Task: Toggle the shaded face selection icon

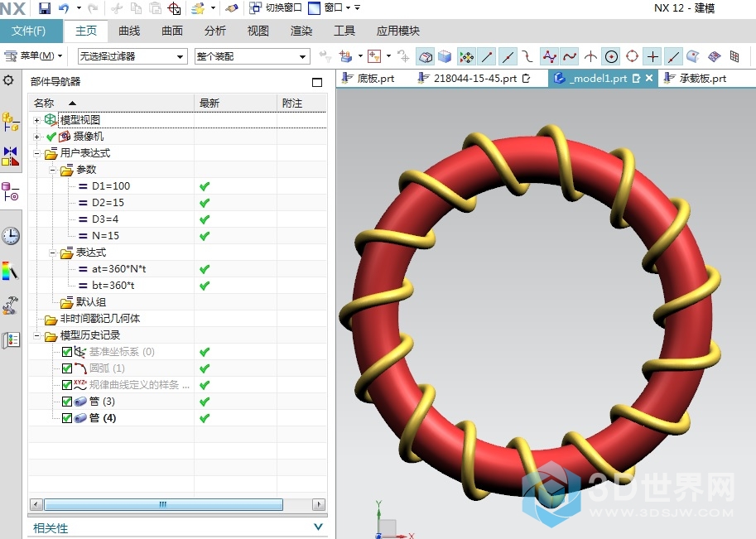Action: pos(425,57)
